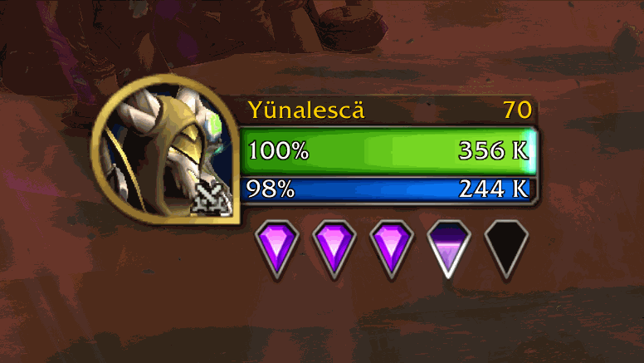Click the hooded character portrait

coord(165,150)
